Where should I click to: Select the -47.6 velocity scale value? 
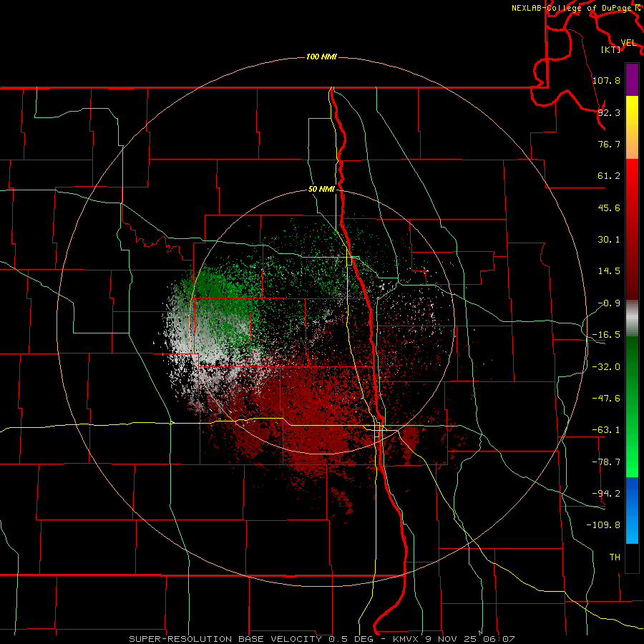(606, 399)
